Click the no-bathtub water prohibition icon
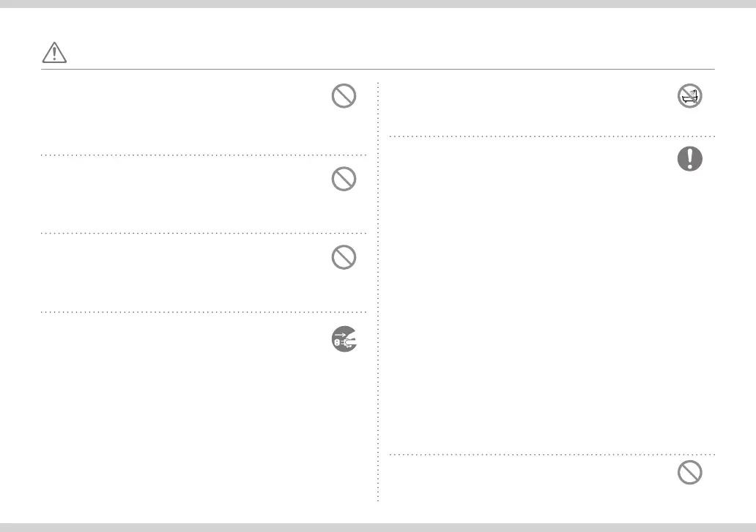Viewport: 756px width, 532px height. point(689,97)
